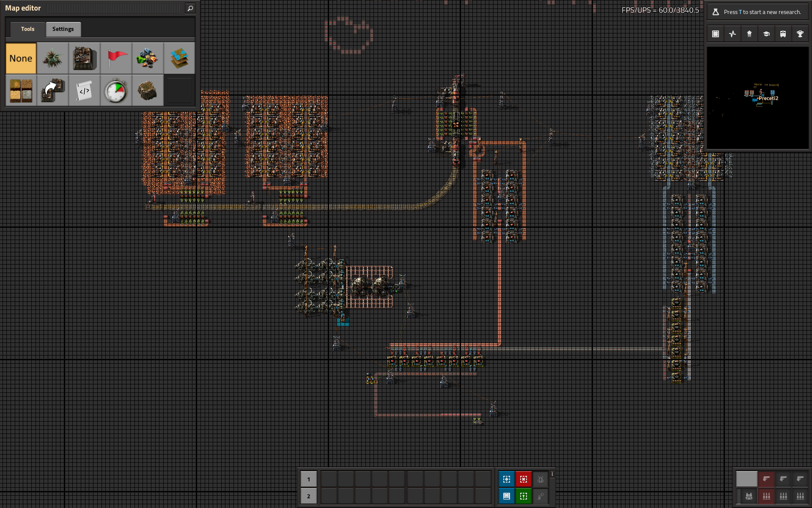The height and width of the screenshot is (508, 812).
Task: Click first empty quickbar slot in row 1
Action: pos(329,479)
